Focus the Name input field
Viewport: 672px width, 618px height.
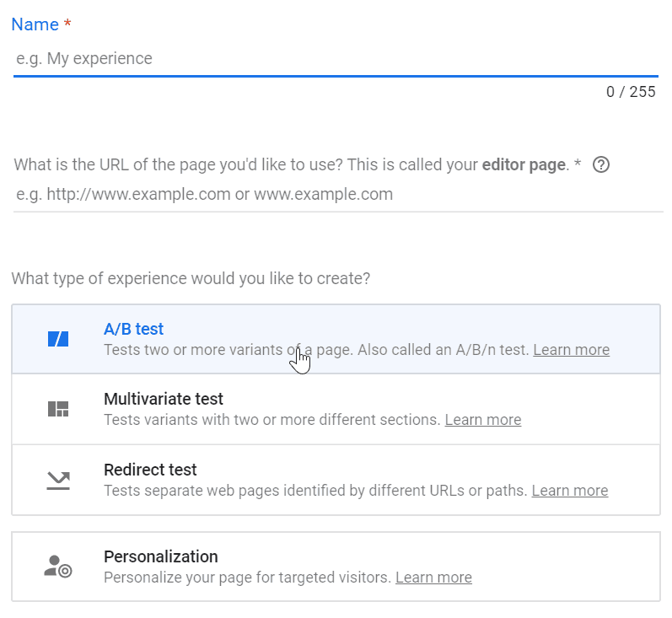(x=336, y=59)
